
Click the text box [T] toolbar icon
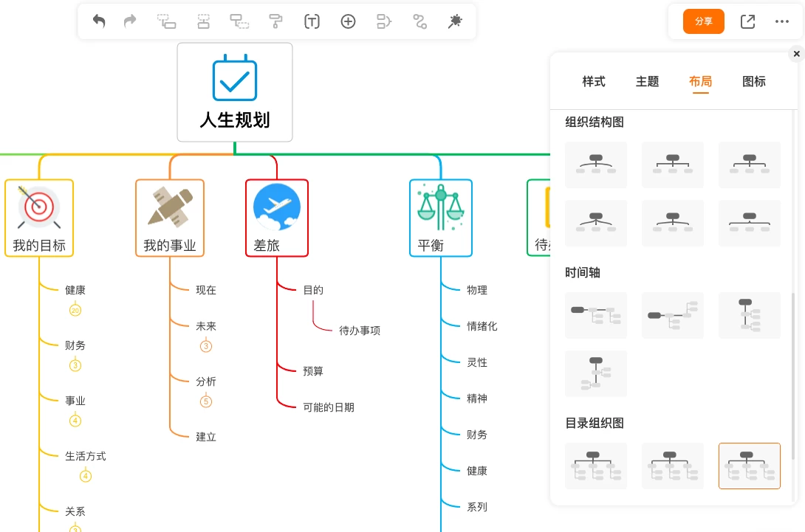312,21
